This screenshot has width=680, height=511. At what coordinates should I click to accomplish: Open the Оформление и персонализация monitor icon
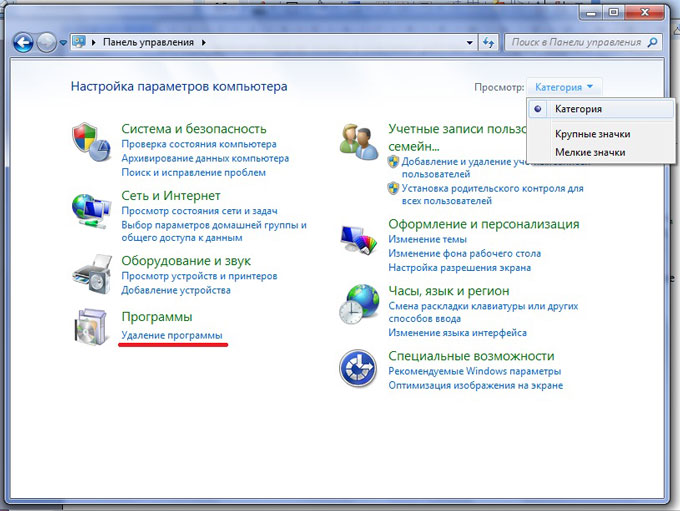(x=359, y=239)
